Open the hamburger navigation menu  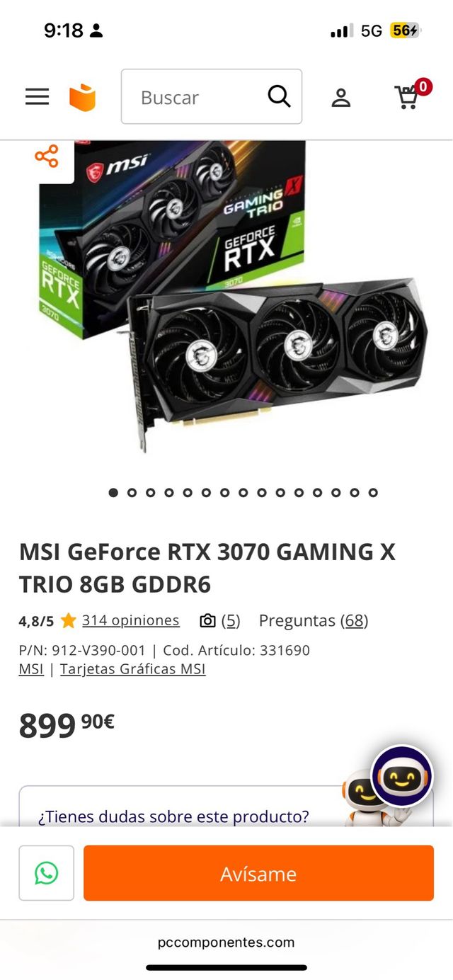38,97
